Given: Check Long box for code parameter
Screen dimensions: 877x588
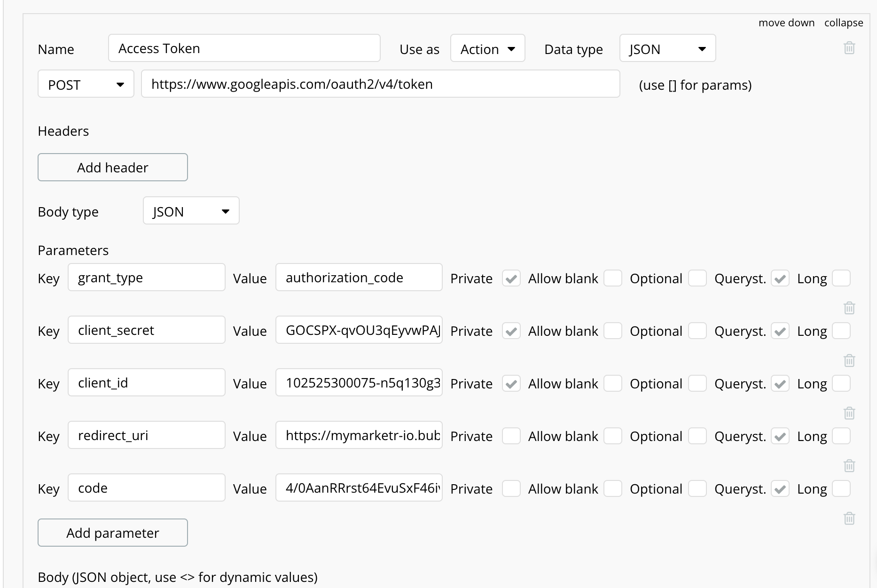Looking at the screenshot, I should (x=841, y=488).
